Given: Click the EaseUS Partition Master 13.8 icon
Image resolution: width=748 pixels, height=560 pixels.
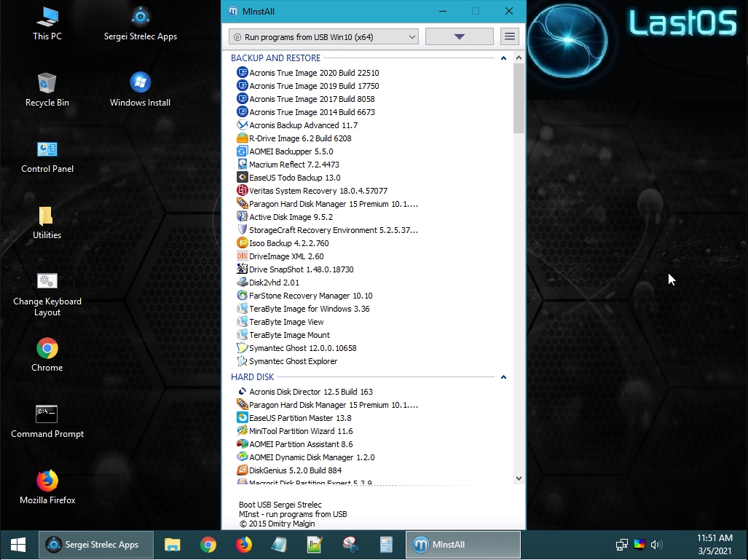Looking at the screenshot, I should pyautogui.click(x=243, y=418).
